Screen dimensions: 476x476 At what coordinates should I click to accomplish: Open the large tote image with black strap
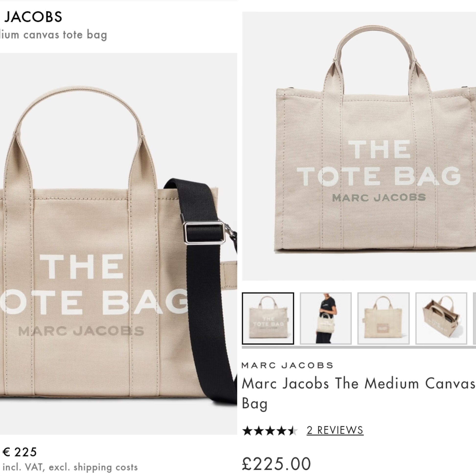coord(118,244)
